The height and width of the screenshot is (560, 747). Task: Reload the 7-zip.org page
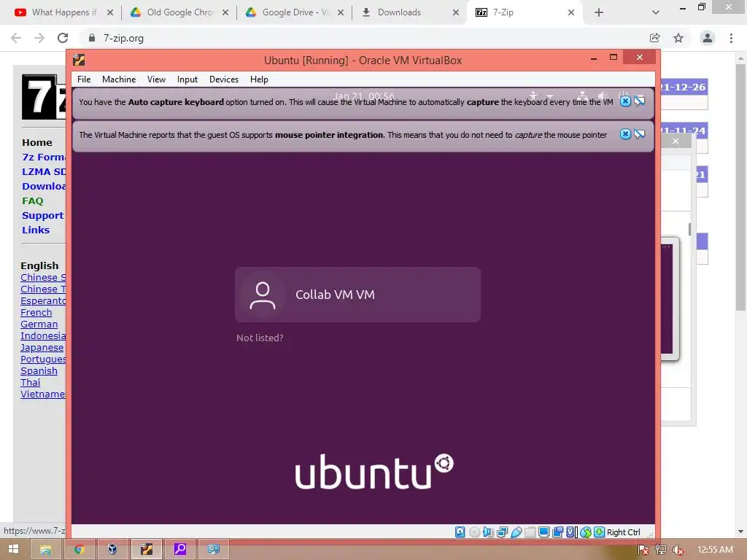[63, 38]
